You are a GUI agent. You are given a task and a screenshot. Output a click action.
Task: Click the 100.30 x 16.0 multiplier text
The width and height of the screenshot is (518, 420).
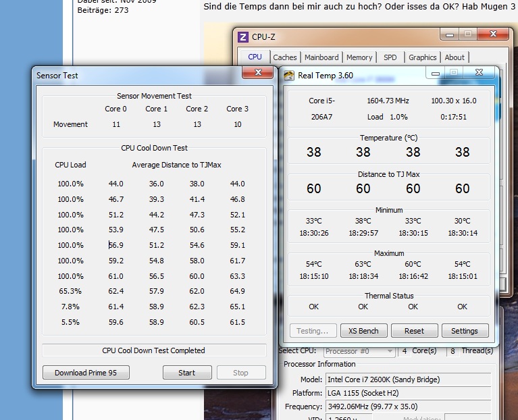(x=454, y=101)
